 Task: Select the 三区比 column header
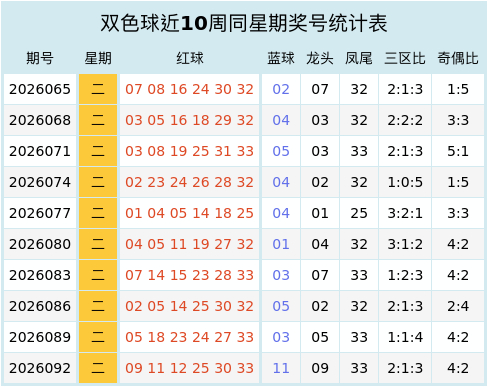(405, 58)
